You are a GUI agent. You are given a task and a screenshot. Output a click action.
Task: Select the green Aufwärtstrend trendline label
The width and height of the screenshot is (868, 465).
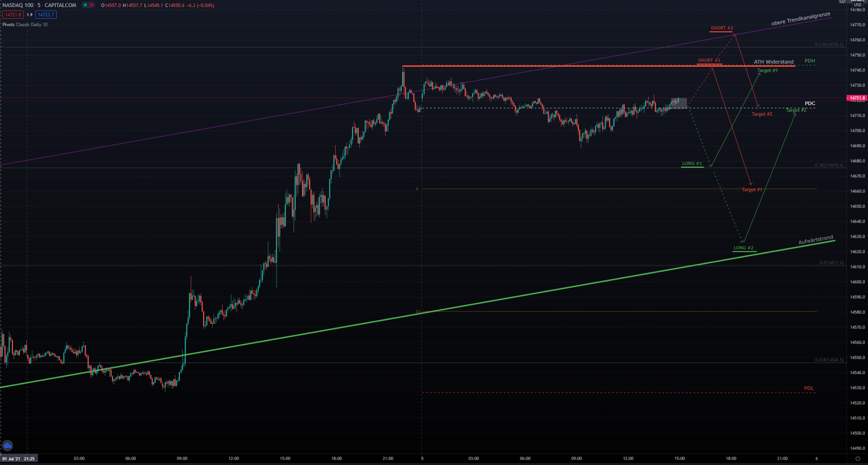[816, 240]
